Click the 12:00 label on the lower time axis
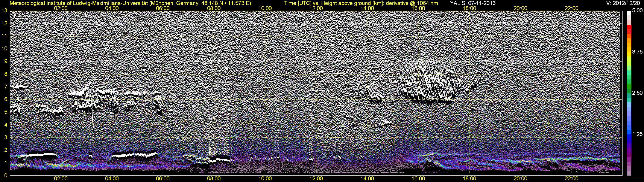The image size is (644, 182). [x=316, y=179]
